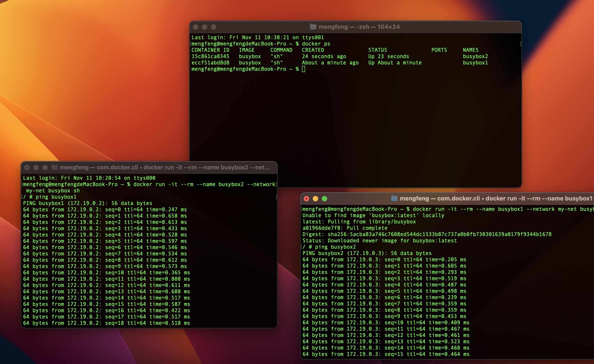Click the 'mengfeng — -zsh — 104×24' title

pos(359,27)
